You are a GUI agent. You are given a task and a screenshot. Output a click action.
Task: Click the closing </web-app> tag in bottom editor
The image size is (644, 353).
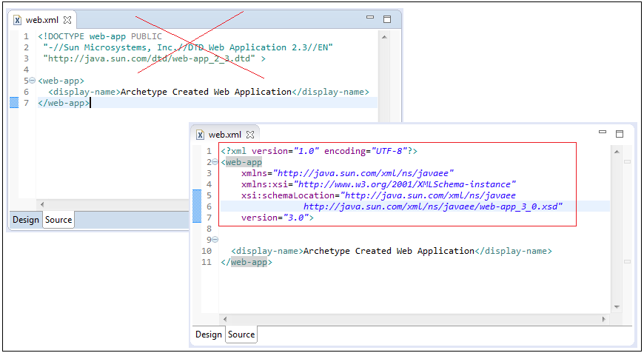246,262
